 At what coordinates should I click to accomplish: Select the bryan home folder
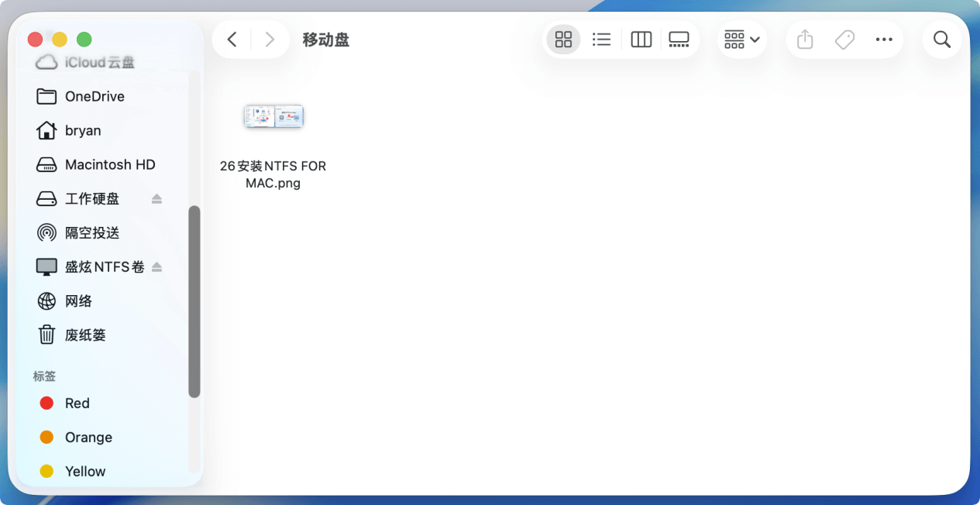pos(82,130)
